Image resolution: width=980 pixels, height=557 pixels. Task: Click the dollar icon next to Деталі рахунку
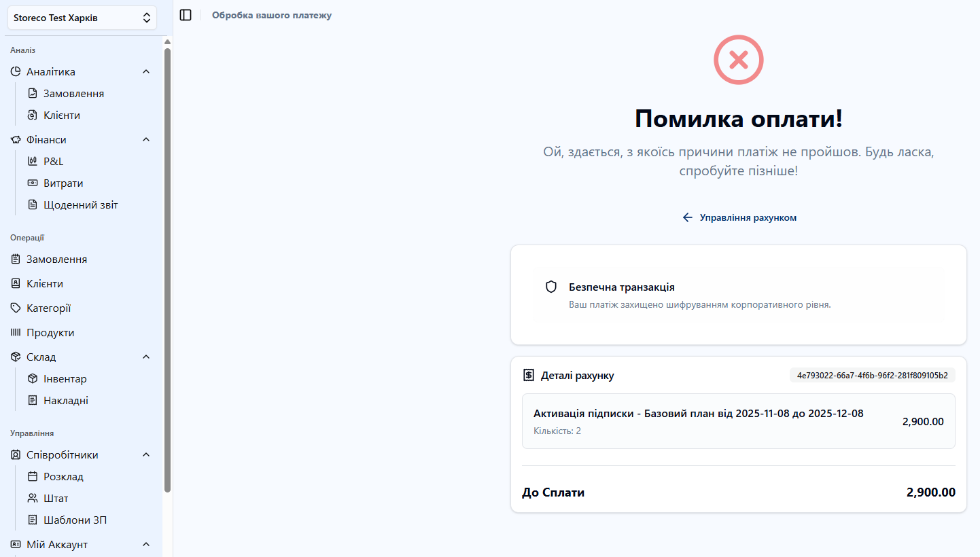pos(529,374)
